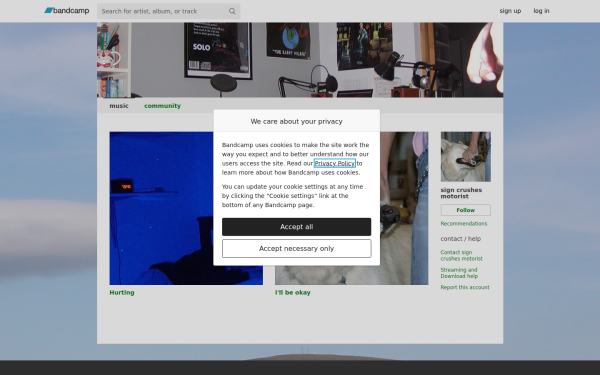The image size is (600, 375).
Task: Click the artist profile photo
Action: pos(466,157)
